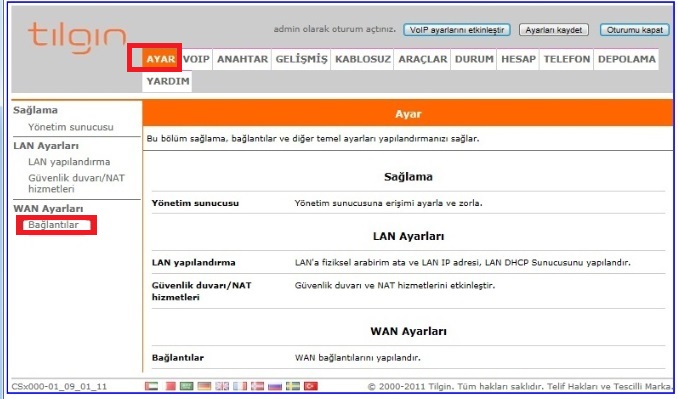This screenshot has height=399, width=678.
Task: Open Bağlantılar in the WAN sidebar
Action: coord(54,225)
